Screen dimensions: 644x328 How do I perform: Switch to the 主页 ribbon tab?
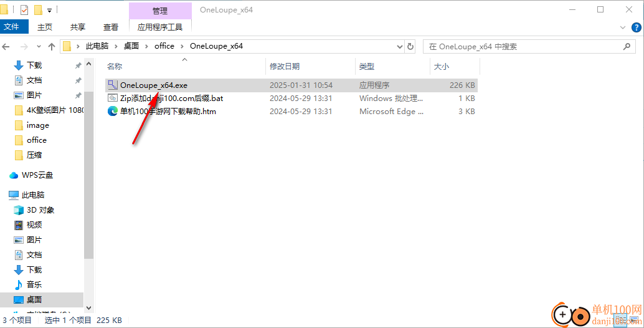point(45,27)
